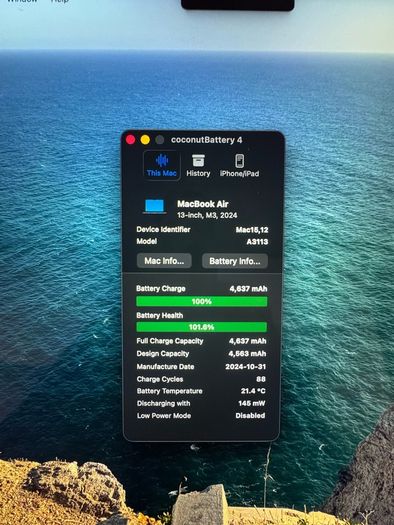Open the Mac Info... button

coord(164,261)
